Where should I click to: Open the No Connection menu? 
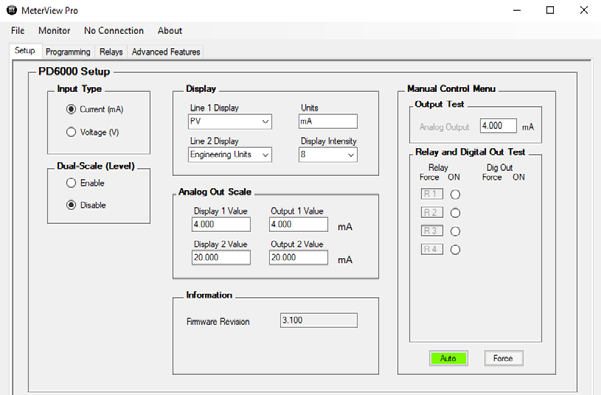click(x=114, y=31)
